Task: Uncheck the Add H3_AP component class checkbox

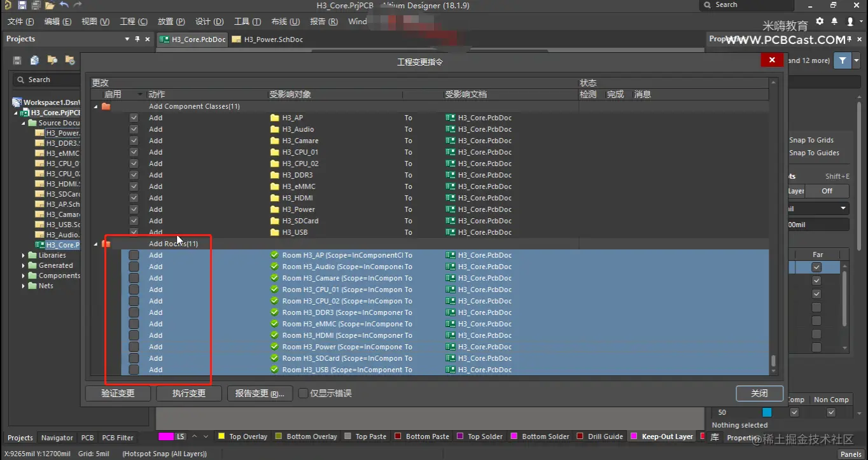Action: [x=134, y=118]
